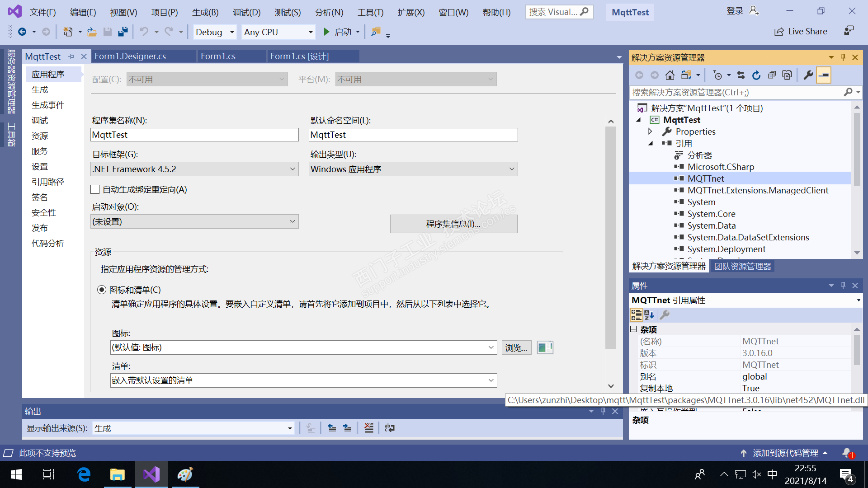Open the Debug configuration dropdown

[215, 32]
